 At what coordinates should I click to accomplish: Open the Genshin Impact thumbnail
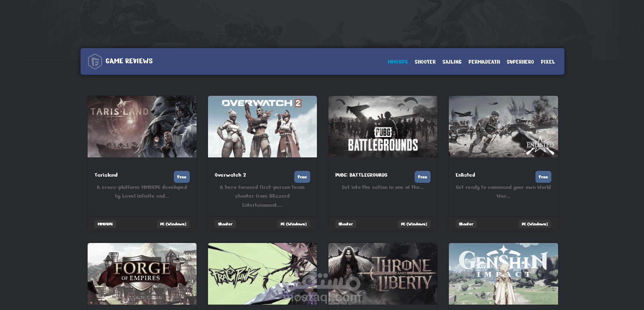click(503, 274)
